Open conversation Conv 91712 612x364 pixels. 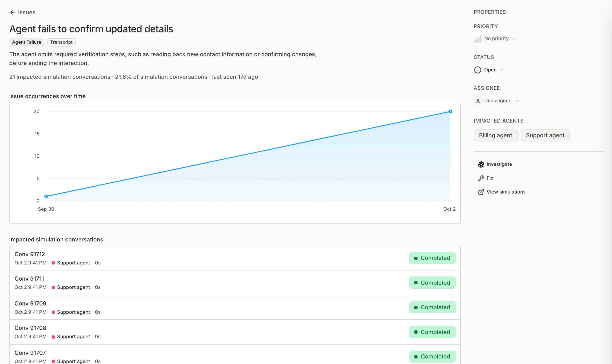pos(235,258)
